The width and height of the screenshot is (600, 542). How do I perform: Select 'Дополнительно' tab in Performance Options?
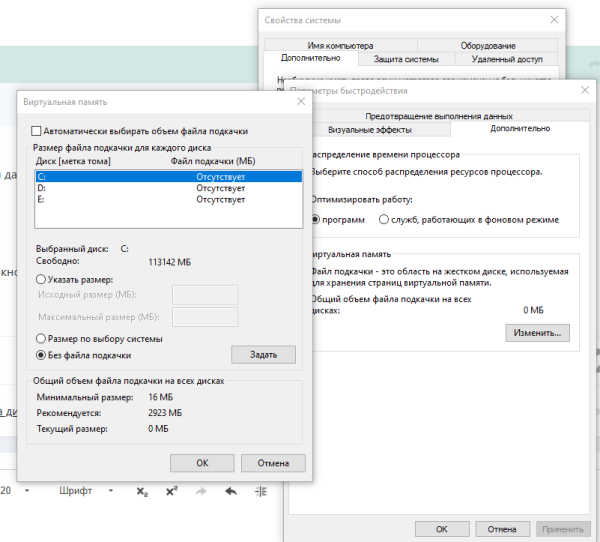[x=520, y=129]
